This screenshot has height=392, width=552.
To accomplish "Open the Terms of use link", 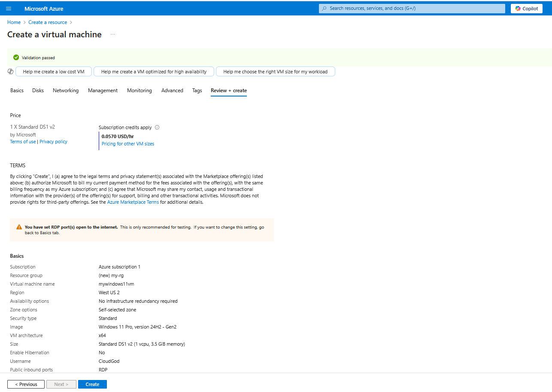I will 23,142.
